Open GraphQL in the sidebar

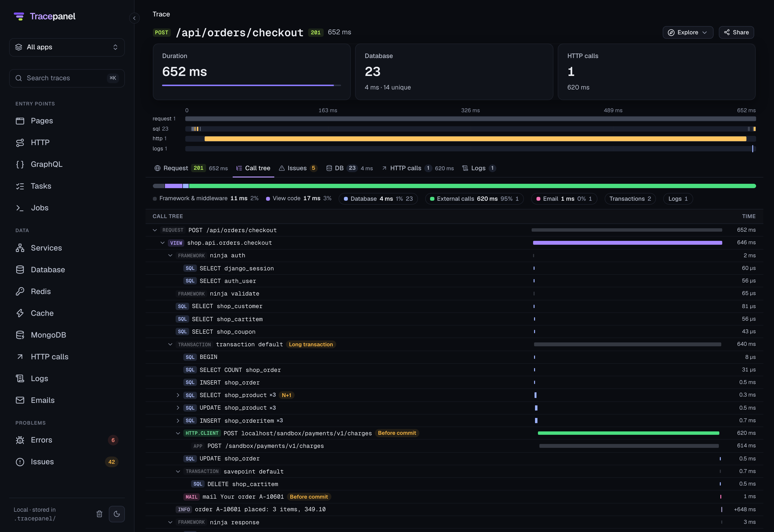(x=67, y=164)
